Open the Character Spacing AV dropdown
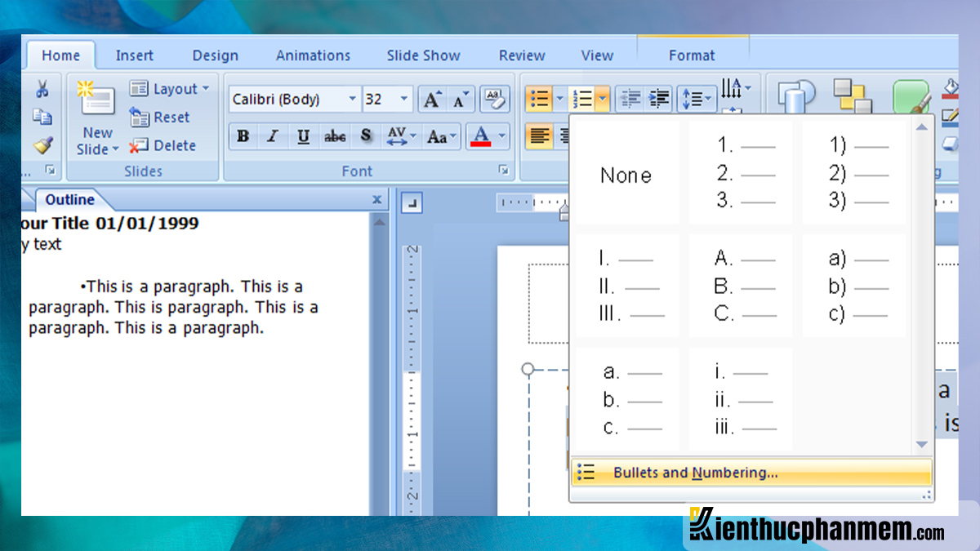The width and height of the screenshot is (980, 551). [x=401, y=136]
